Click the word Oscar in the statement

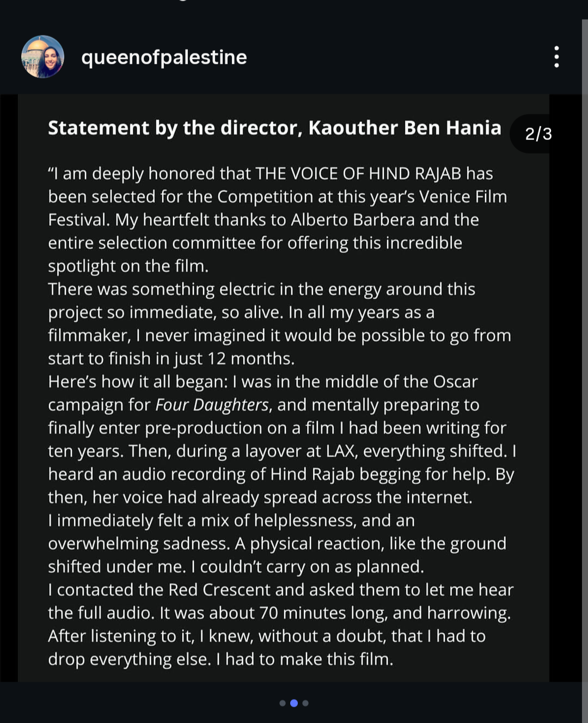tap(455, 382)
